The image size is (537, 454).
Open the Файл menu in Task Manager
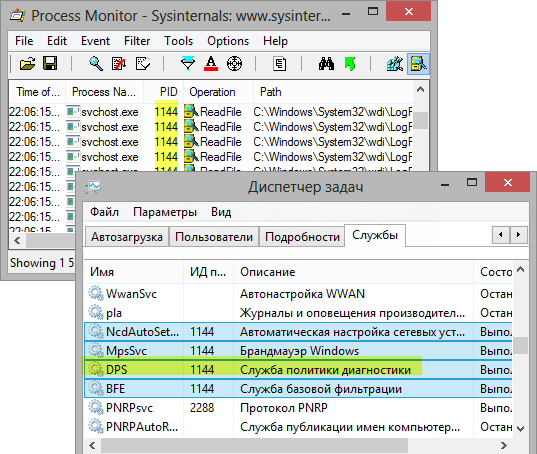click(x=104, y=212)
